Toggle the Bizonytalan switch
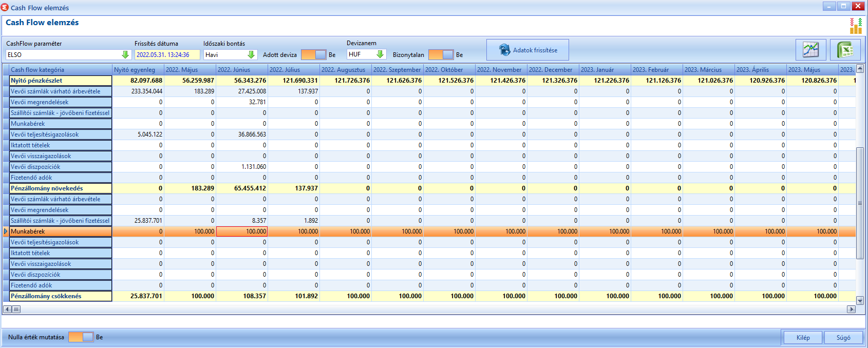868x348 pixels. click(x=441, y=54)
